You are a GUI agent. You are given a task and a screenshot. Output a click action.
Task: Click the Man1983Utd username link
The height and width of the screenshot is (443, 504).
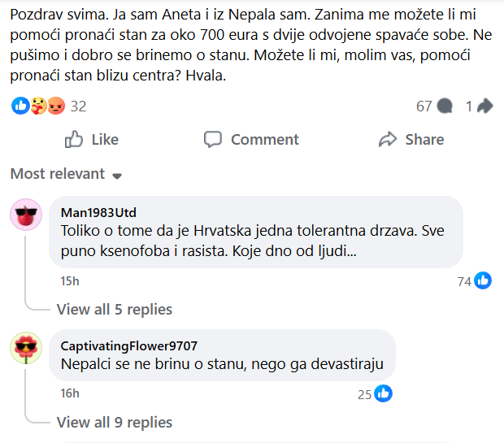[x=98, y=212]
